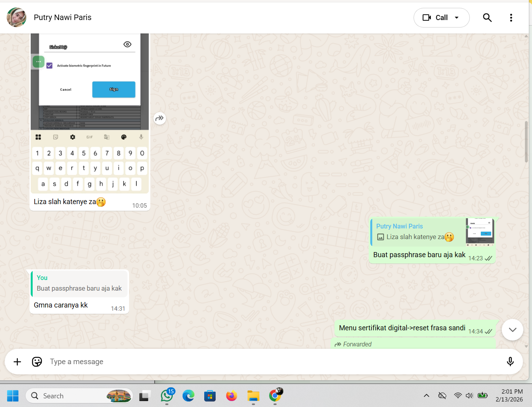Click the forward icon beside the image
Image resolution: width=532 pixels, height=407 pixels.
[x=159, y=118]
